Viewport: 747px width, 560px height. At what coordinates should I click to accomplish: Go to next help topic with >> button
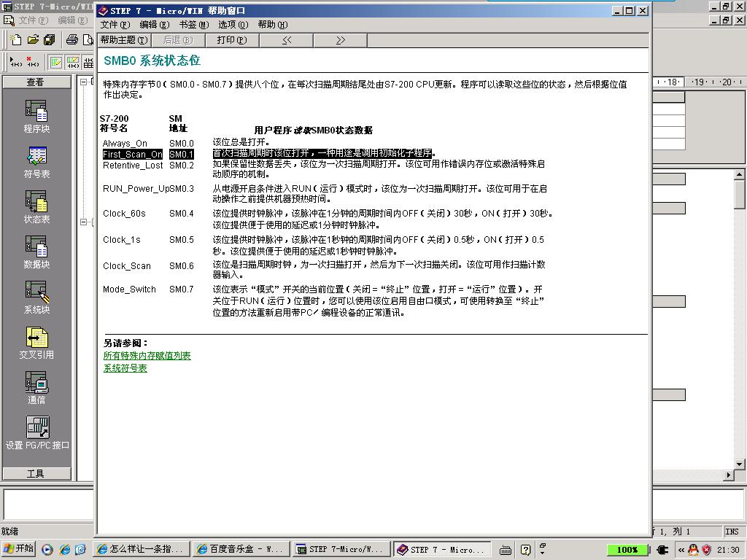coord(340,40)
